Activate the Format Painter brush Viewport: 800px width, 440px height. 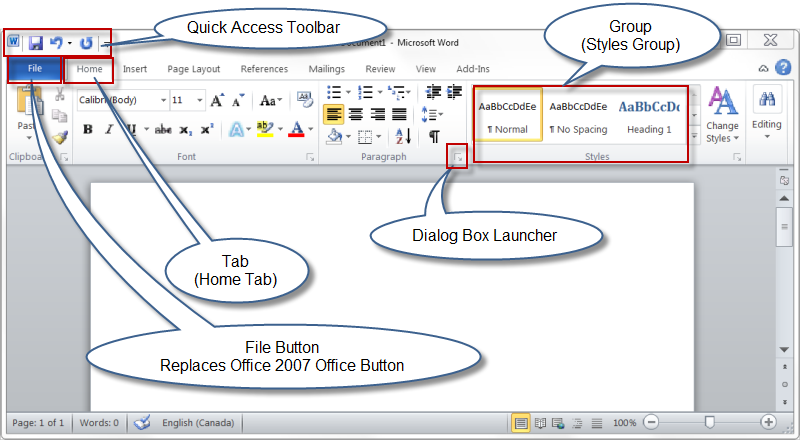pyautogui.click(x=60, y=137)
